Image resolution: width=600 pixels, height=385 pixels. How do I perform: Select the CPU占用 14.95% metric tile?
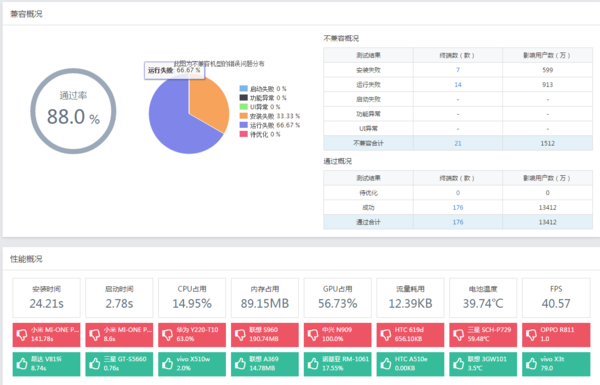pyautogui.click(x=192, y=298)
